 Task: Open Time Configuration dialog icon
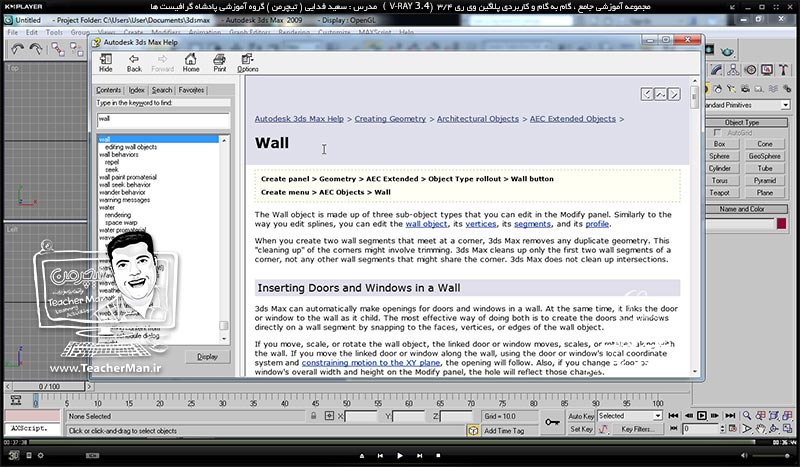coord(733,429)
